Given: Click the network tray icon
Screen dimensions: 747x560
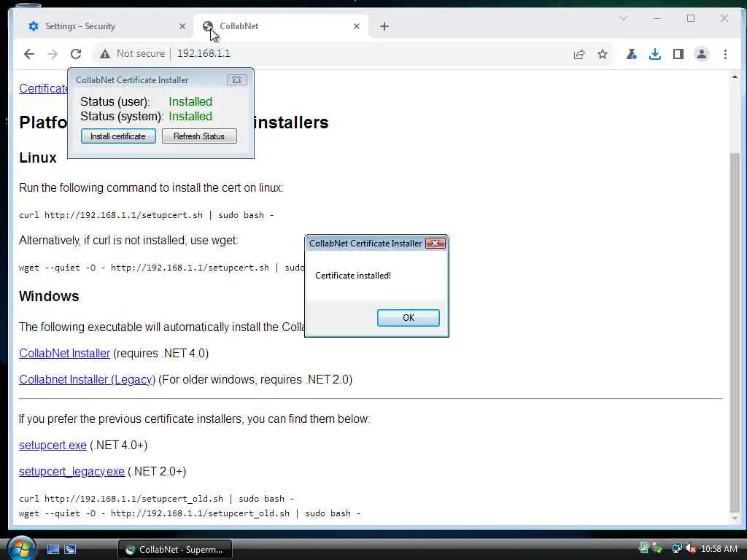Looking at the screenshot, I should (676, 548).
